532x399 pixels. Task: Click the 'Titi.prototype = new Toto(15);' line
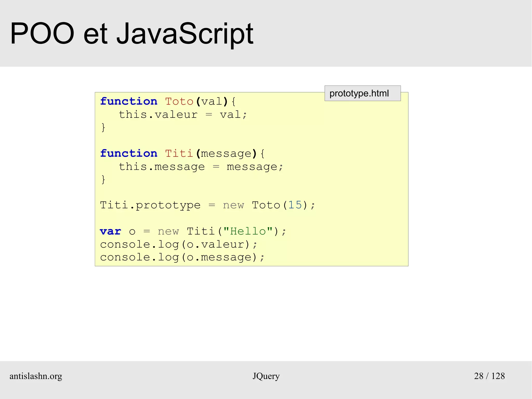tap(208, 205)
